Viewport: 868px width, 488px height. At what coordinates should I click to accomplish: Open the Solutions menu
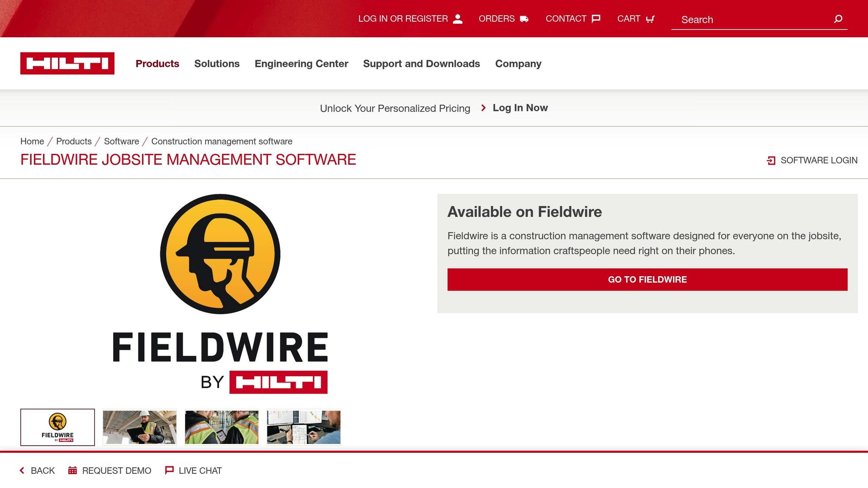(217, 64)
